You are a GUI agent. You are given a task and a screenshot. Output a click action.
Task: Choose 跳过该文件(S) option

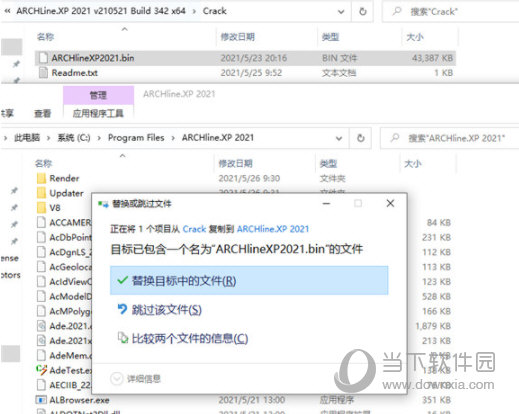[x=167, y=310]
